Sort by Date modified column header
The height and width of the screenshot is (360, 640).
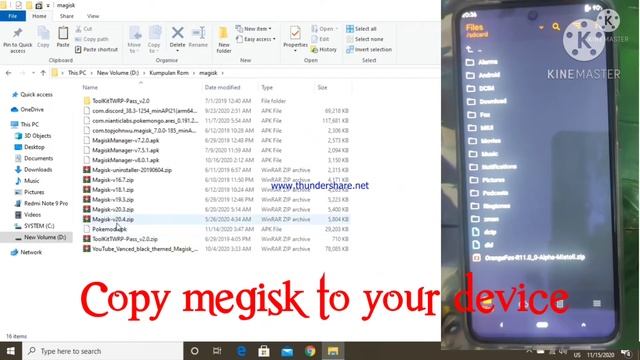coord(222,87)
